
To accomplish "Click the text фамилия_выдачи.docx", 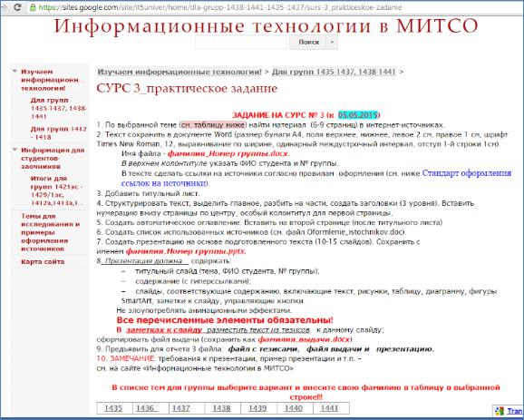I will tap(304, 340).
